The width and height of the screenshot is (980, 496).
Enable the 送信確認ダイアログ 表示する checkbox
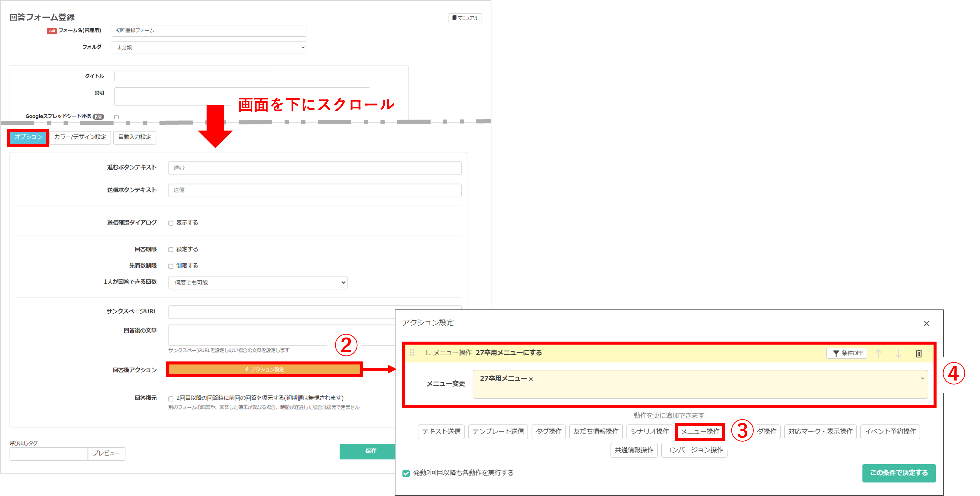[x=171, y=223]
